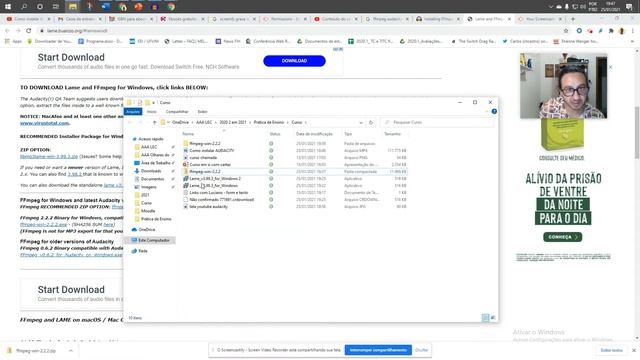This screenshot has width=640, height=360.
Task: Switch Explorer to details view icon
Action: tap(485, 318)
